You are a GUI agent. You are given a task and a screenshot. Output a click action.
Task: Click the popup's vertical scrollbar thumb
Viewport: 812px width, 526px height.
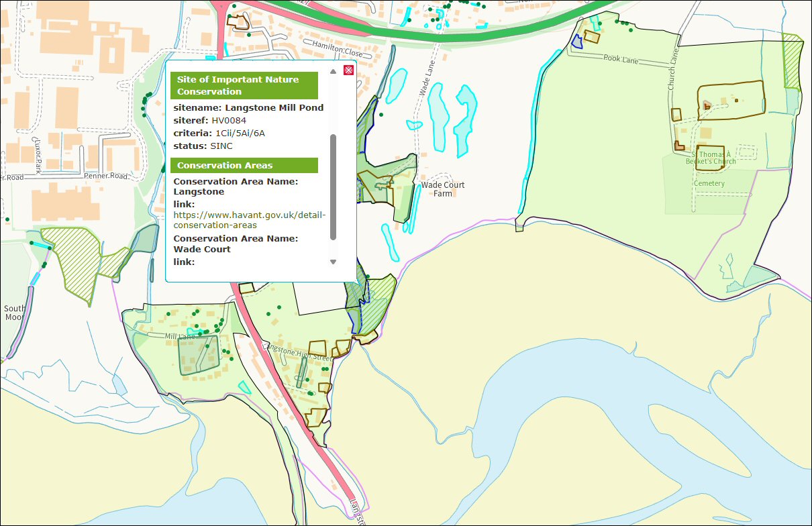(x=333, y=187)
